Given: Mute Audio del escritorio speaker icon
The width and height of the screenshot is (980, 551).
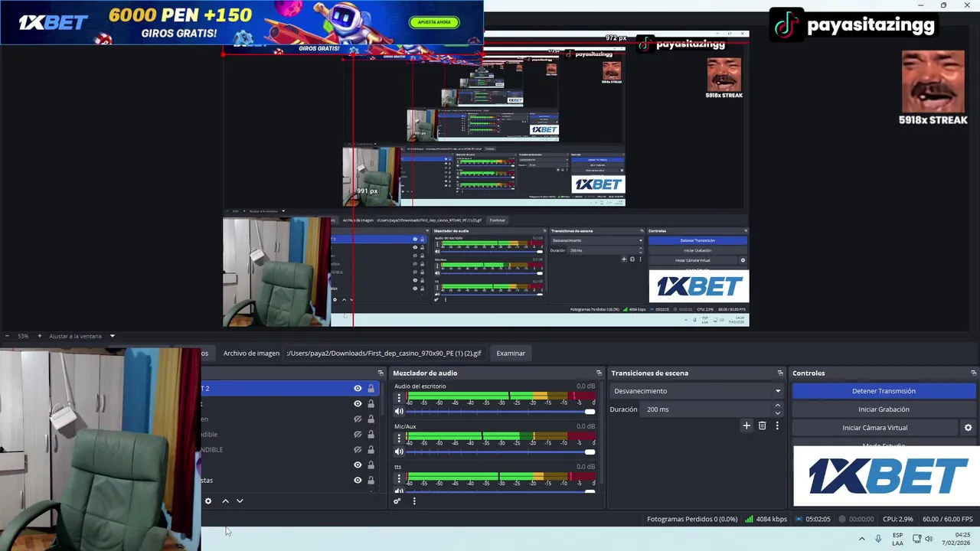Looking at the screenshot, I should 399,412.
